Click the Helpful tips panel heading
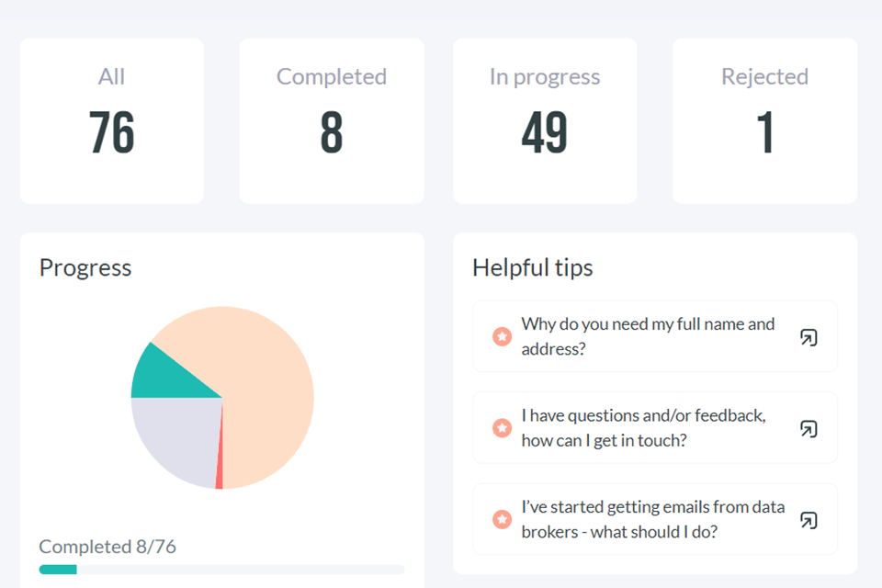 [533, 268]
